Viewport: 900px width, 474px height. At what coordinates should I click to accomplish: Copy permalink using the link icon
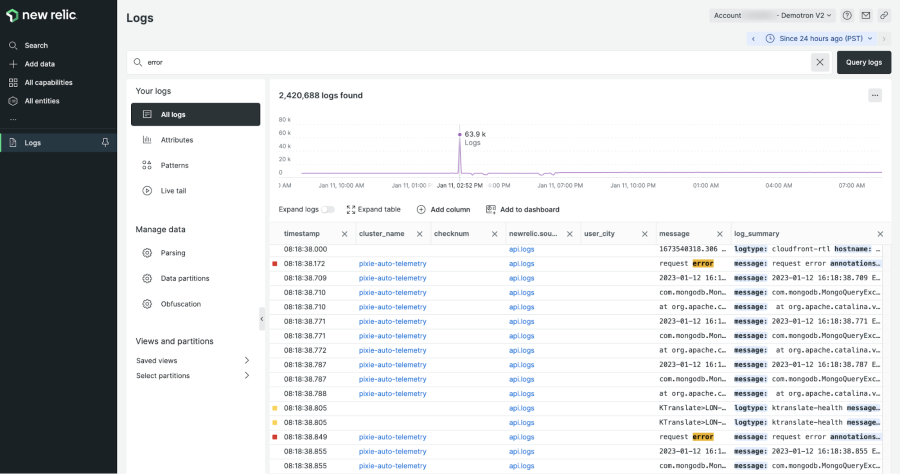tap(884, 16)
